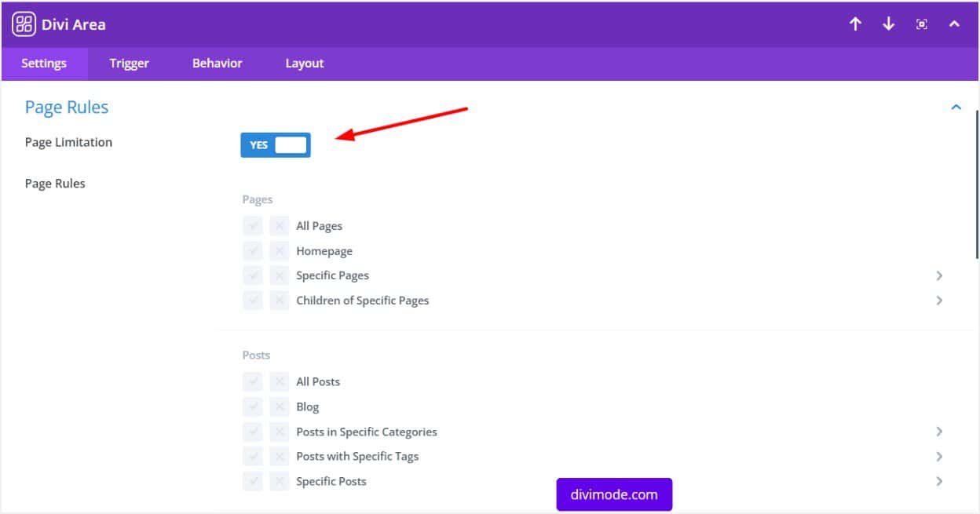This screenshot has width=980, height=514.
Task: Exclude Posts with Specific Tags X icon
Action: [280, 457]
